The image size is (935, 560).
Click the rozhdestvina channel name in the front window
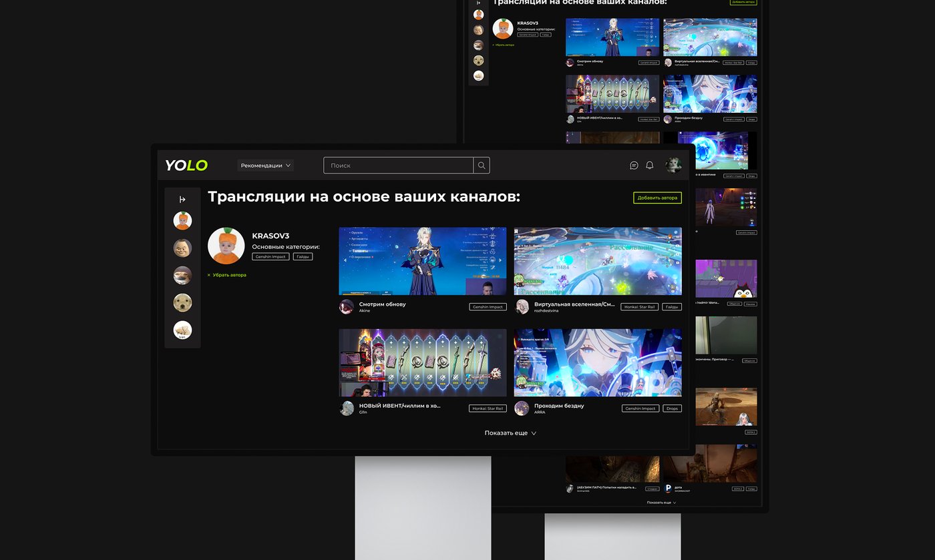click(x=546, y=311)
